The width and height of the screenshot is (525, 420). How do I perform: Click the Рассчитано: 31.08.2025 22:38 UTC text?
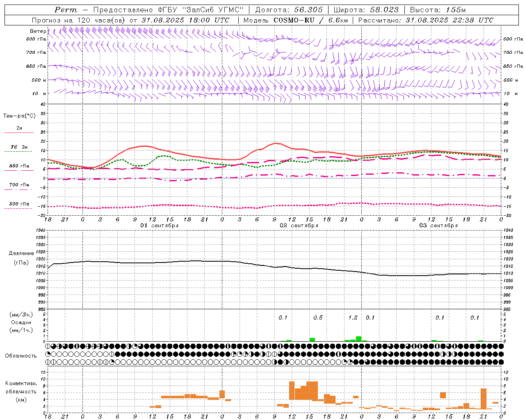click(426, 20)
